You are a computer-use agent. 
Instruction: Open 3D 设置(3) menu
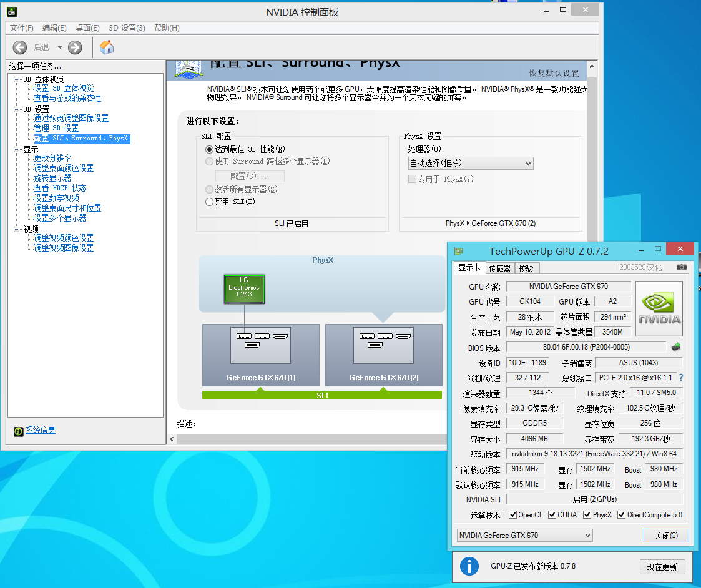click(x=127, y=27)
